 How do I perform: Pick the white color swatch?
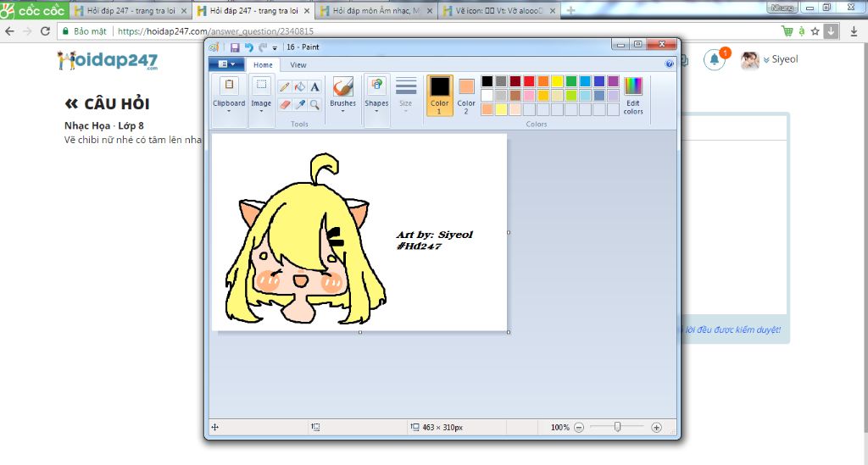click(x=487, y=95)
